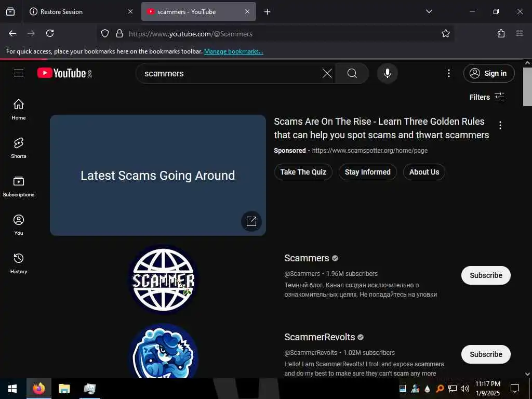
Task: Click the magnifying glass search button
Action: click(x=352, y=73)
